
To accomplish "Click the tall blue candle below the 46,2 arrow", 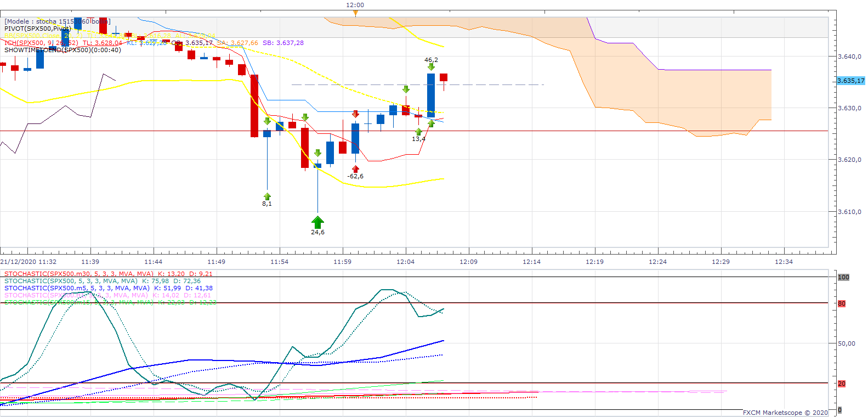I will (x=431, y=95).
